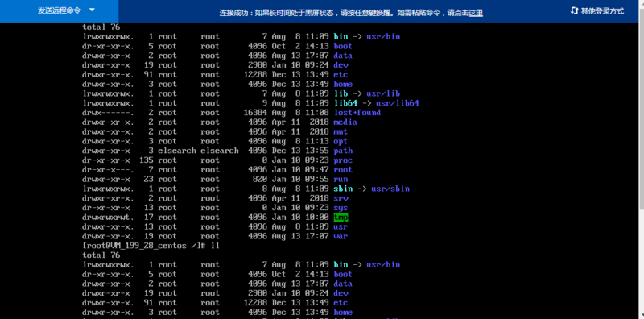Click the usr/sbin link target
Viewport: 644px width, 319px height.
tap(390, 188)
